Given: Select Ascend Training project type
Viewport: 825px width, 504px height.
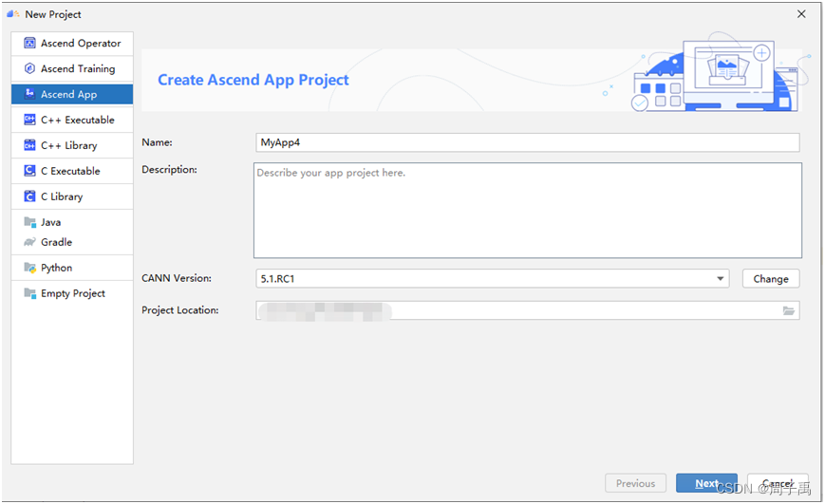Looking at the screenshot, I should point(72,68).
